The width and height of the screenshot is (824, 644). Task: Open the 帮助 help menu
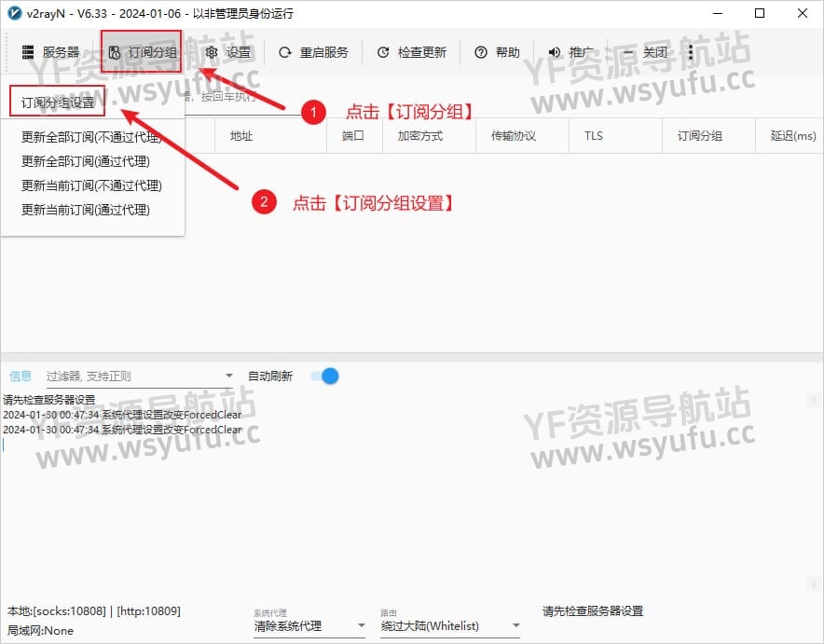pos(497,52)
